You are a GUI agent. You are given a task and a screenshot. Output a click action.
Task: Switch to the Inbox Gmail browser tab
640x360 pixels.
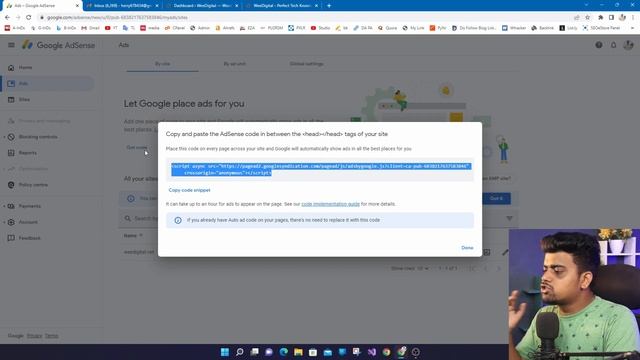click(x=122, y=6)
